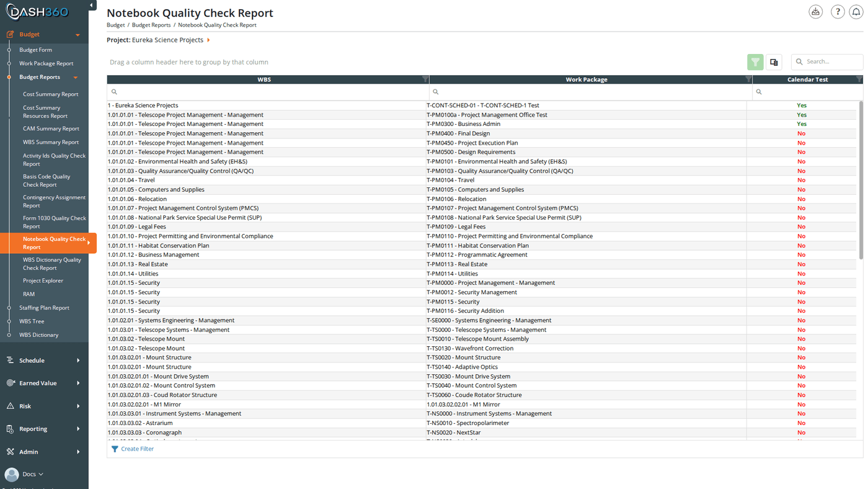Click the Create Filter link
868x489 pixels.
pos(137,449)
